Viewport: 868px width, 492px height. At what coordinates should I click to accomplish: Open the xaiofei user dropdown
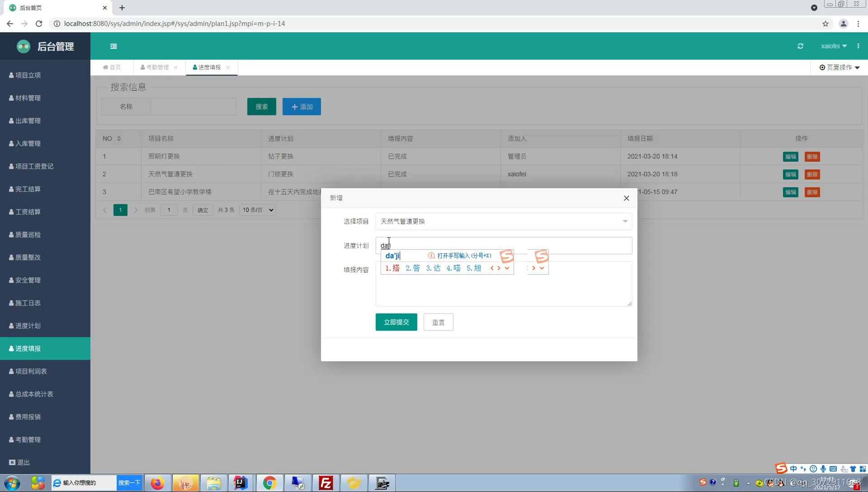(834, 46)
